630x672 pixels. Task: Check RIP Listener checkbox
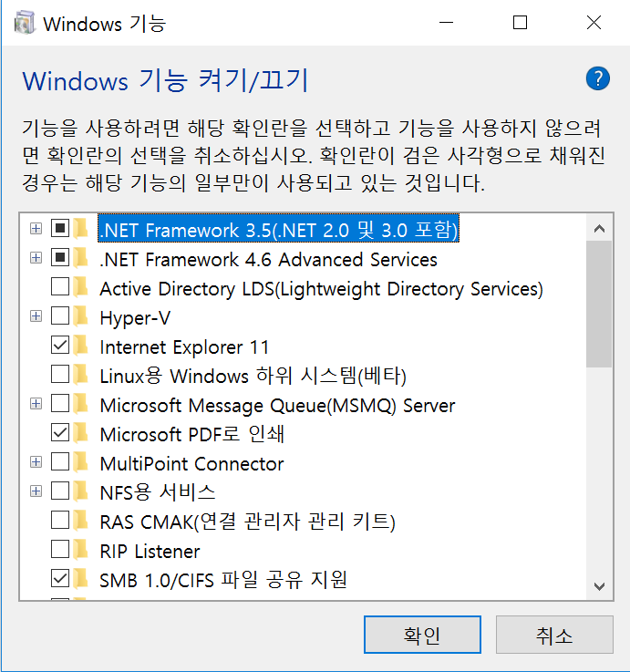tap(60, 549)
